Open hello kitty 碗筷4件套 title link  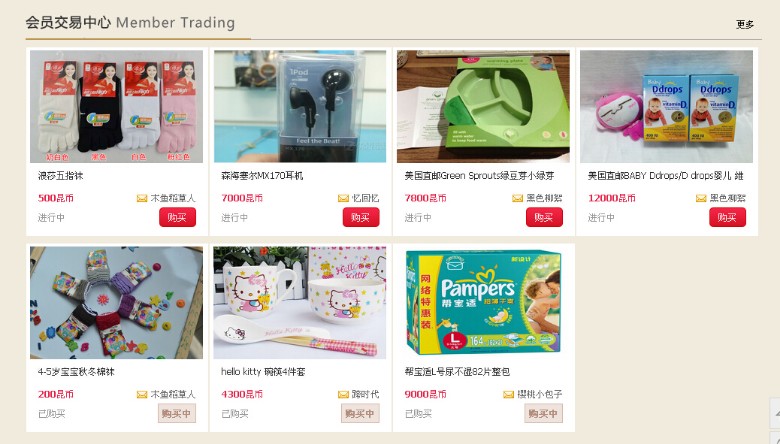tap(263, 372)
